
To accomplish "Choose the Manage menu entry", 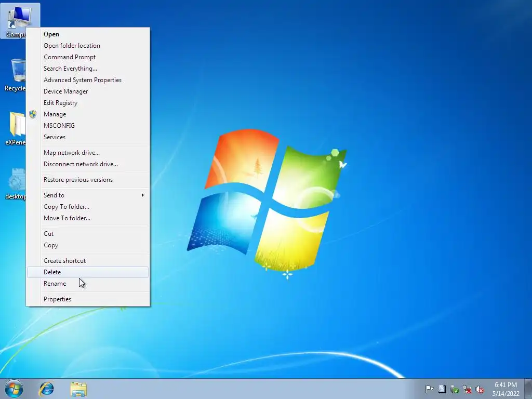I will tap(88, 114).
